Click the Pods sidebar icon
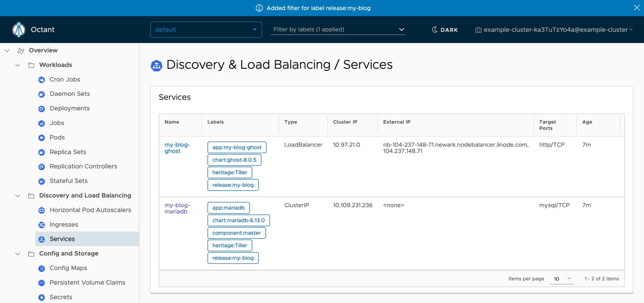This screenshot has width=644, height=303. 41,138
